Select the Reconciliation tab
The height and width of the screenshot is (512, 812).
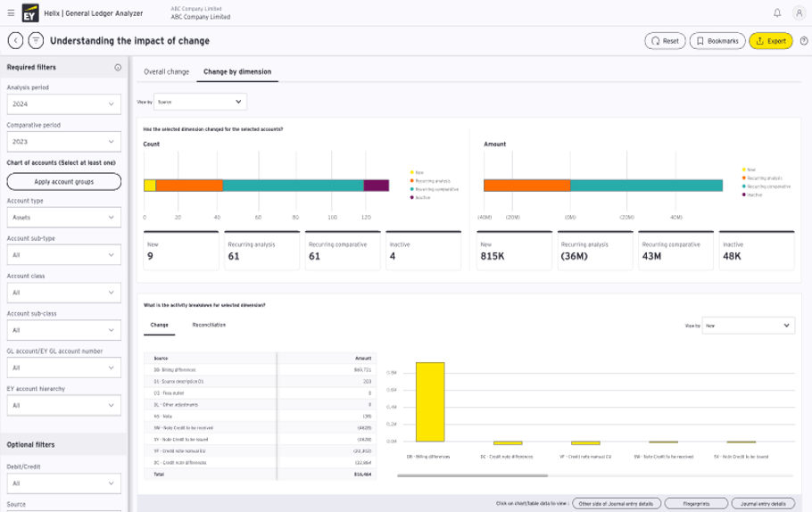pyautogui.click(x=209, y=325)
